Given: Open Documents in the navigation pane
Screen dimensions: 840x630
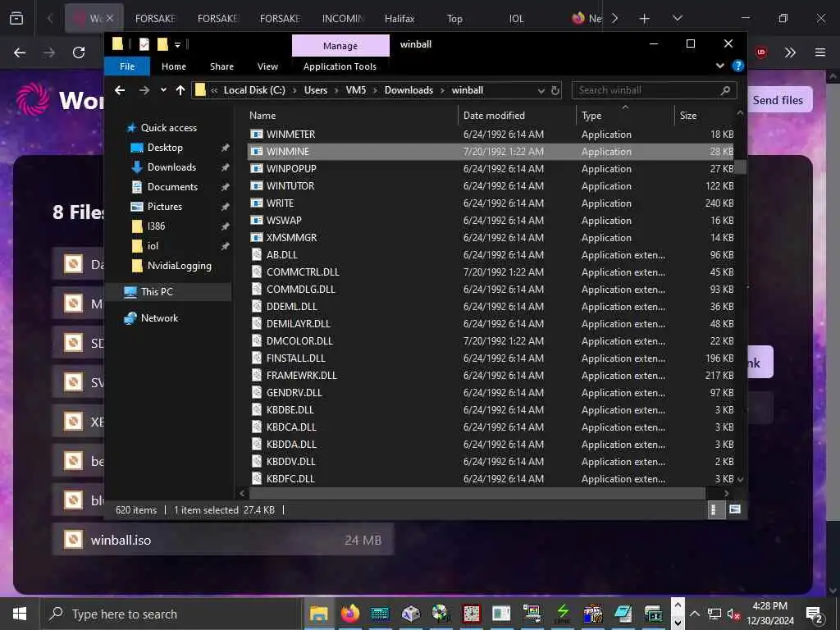Looking at the screenshot, I should coord(172,187).
